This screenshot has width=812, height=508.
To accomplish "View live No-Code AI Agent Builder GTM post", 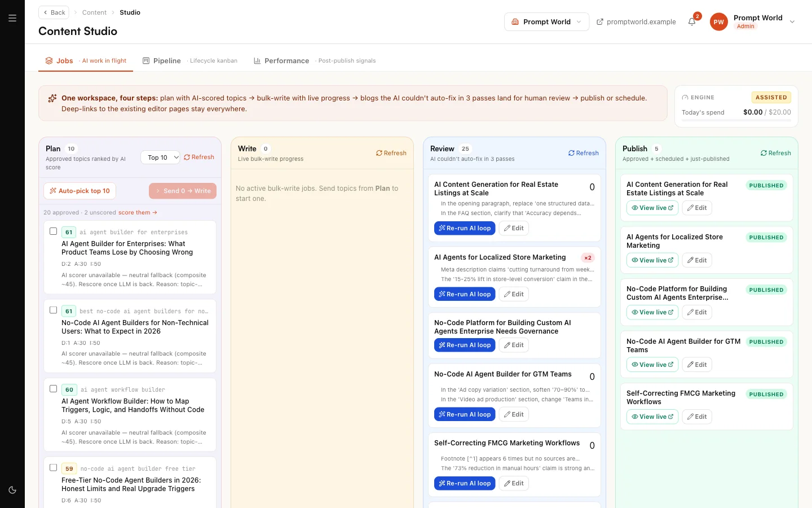I will click(x=652, y=365).
